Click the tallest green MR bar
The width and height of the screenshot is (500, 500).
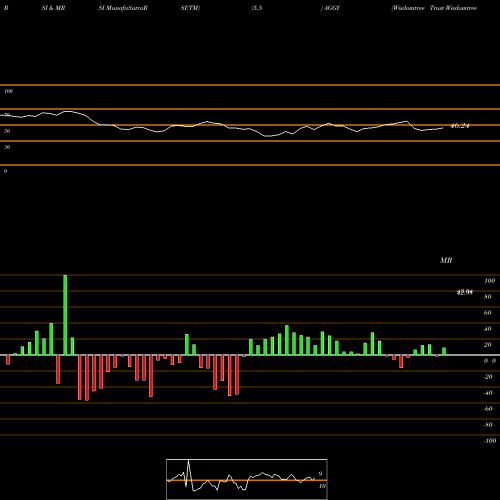(x=65, y=315)
